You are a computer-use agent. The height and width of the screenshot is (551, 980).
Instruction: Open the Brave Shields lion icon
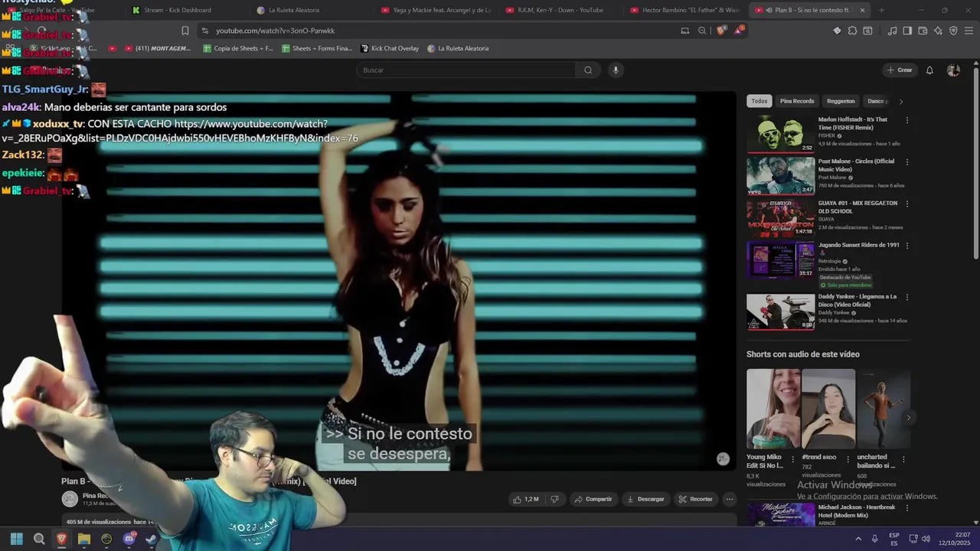721,31
